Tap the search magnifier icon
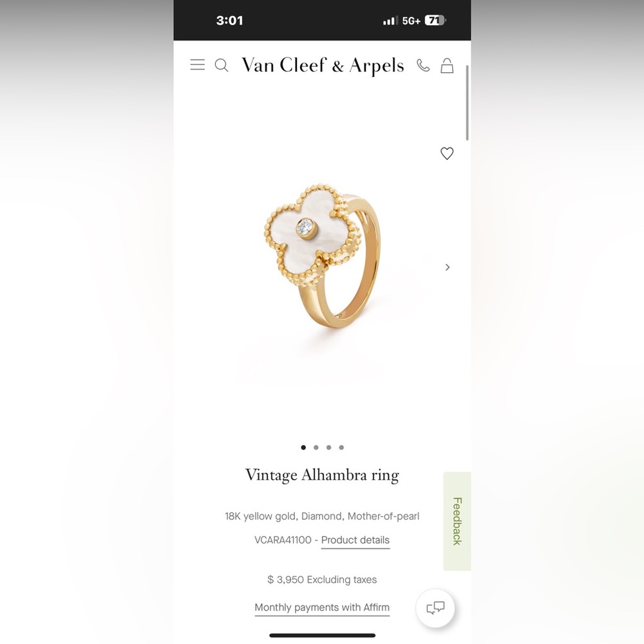 (222, 65)
